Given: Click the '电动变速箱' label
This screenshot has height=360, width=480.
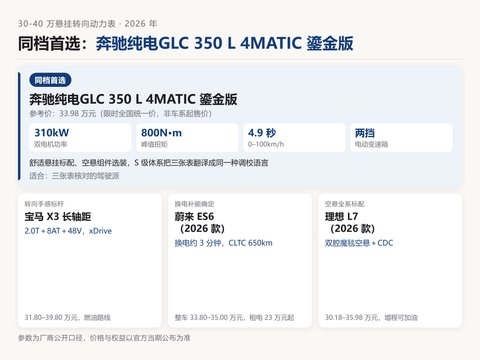Looking at the screenshot, I should tap(371, 144).
